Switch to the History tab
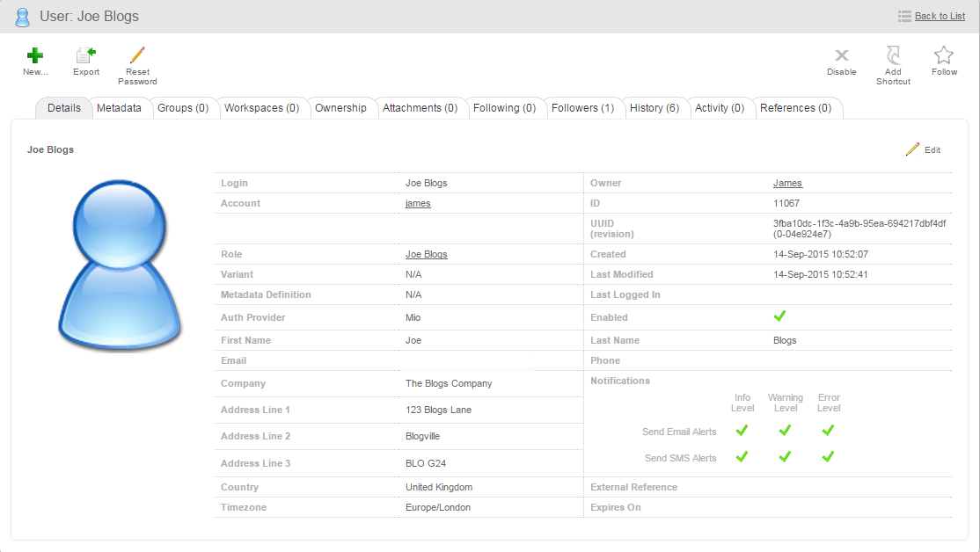This screenshot has width=980, height=552. 655,107
